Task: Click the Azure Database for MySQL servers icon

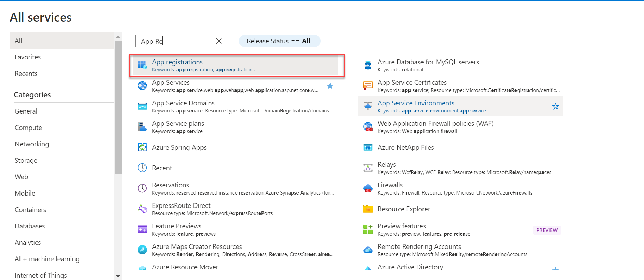Action: (368, 65)
